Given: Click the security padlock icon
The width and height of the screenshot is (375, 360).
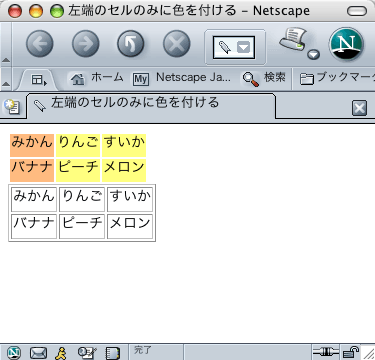Looking at the screenshot, I should click(351, 352).
